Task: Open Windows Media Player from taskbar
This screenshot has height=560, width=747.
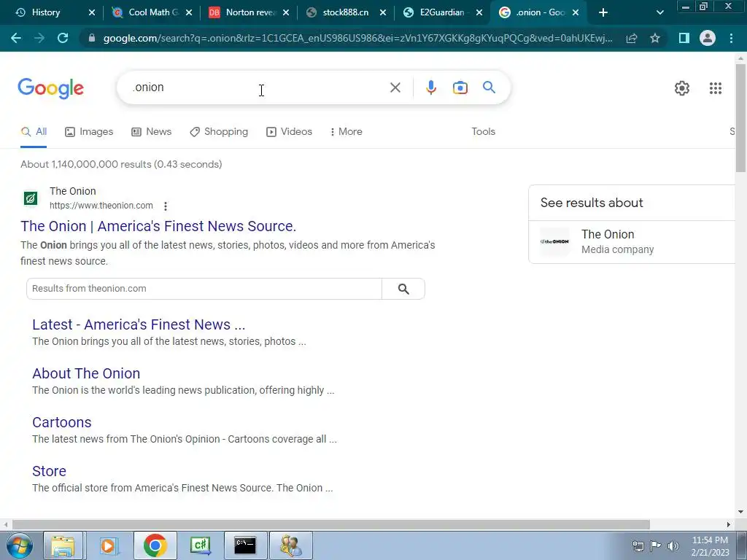Action: point(109,545)
